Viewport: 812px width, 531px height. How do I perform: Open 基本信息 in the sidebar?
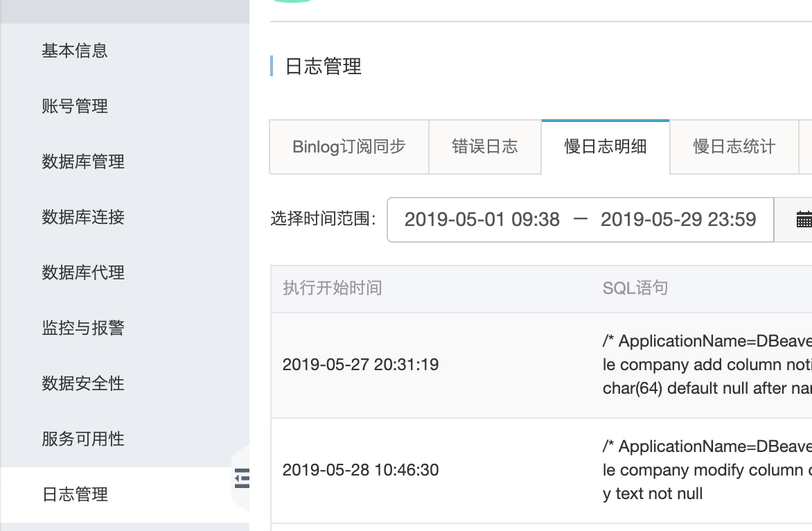pyautogui.click(x=75, y=51)
